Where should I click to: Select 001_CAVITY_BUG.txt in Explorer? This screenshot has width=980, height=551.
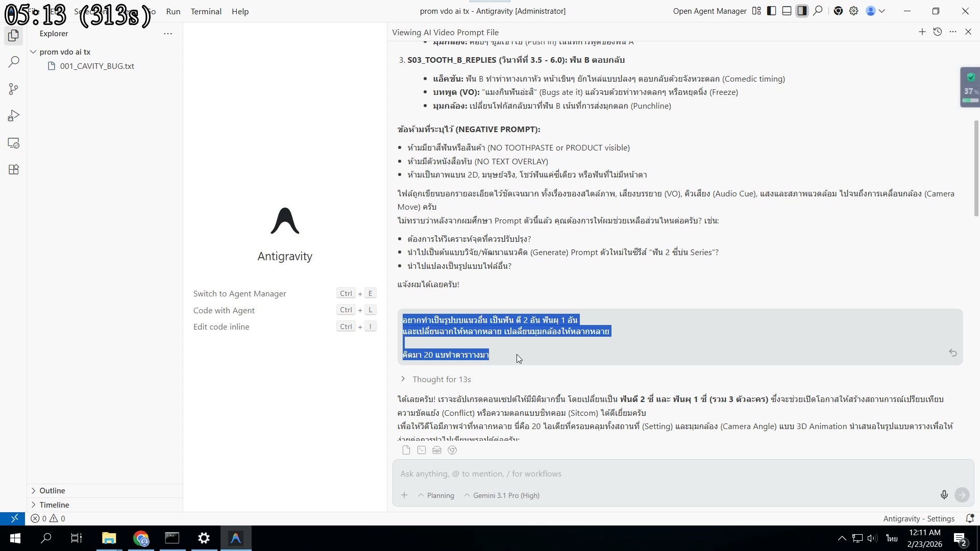(x=97, y=66)
